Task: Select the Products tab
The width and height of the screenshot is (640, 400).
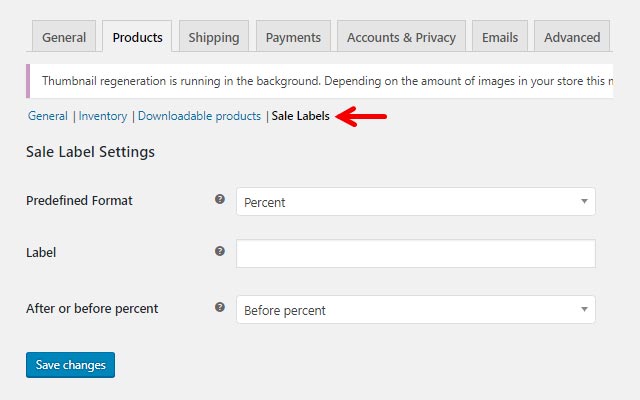Action: tap(137, 36)
